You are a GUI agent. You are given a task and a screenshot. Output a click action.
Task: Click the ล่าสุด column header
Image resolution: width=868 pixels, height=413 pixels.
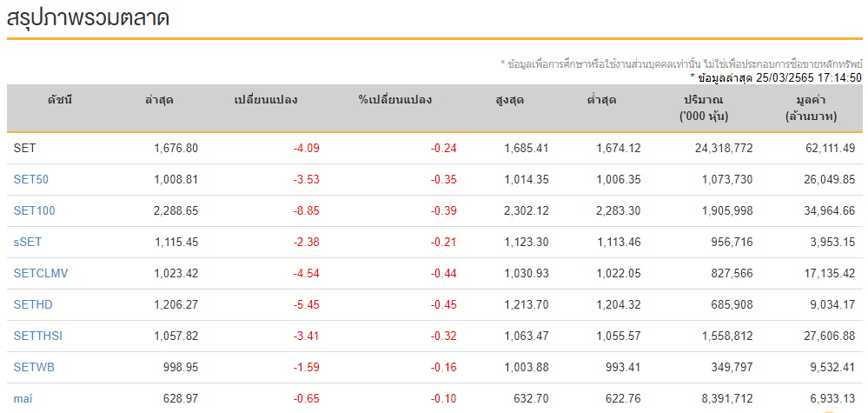pos(159,100)
